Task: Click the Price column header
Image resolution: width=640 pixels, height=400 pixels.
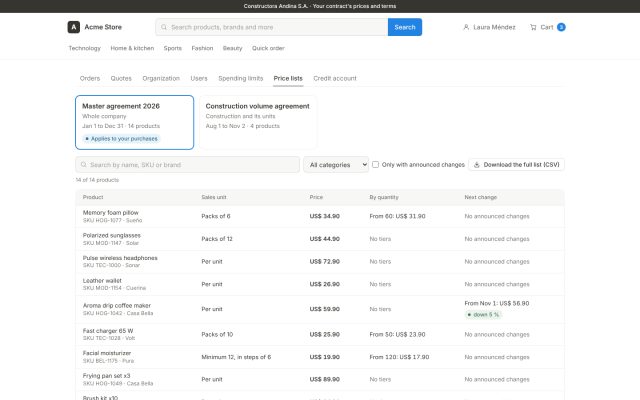Action: pyautogui.click(x=316, y=197)
